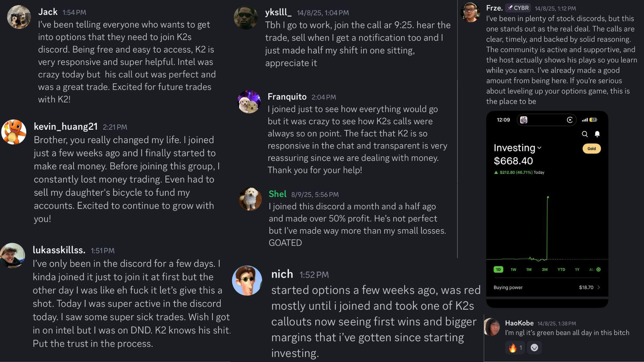Click the CYBR server tag badge
The image size is (644, 362).
(518, 8)
